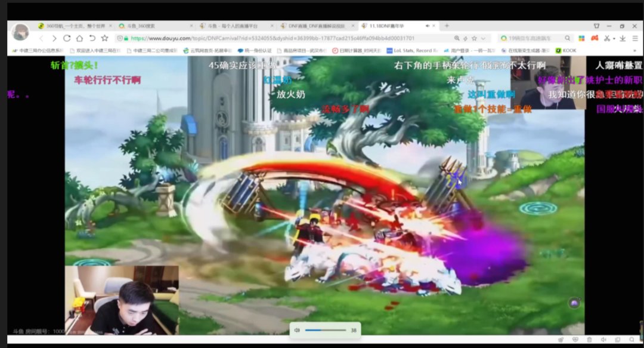This screenshot has width=644, height=348.
Task: Expand the dropdown chevron in the address bar
Action: click(x=483, y=38)
